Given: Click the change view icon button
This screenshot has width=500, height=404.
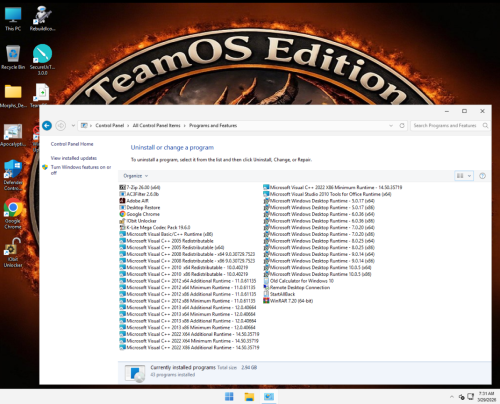Looking at the screenshot, I should tap(460, 176).
